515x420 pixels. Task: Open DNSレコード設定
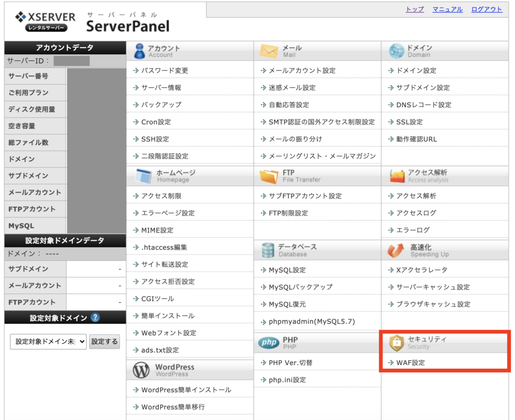coord(423,104)
